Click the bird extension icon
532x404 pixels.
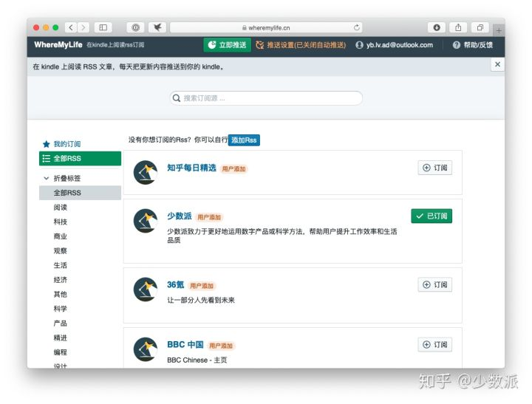point(157,27)
